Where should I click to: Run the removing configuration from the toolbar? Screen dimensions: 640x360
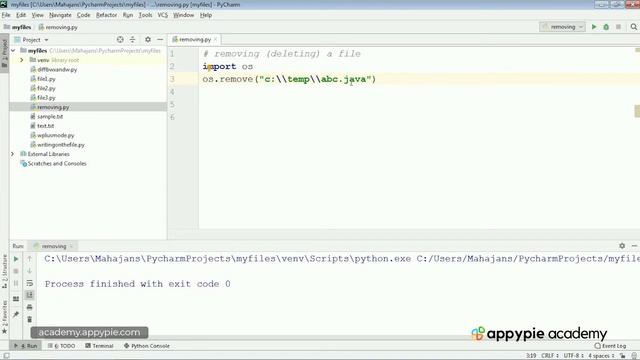[594, 27]
